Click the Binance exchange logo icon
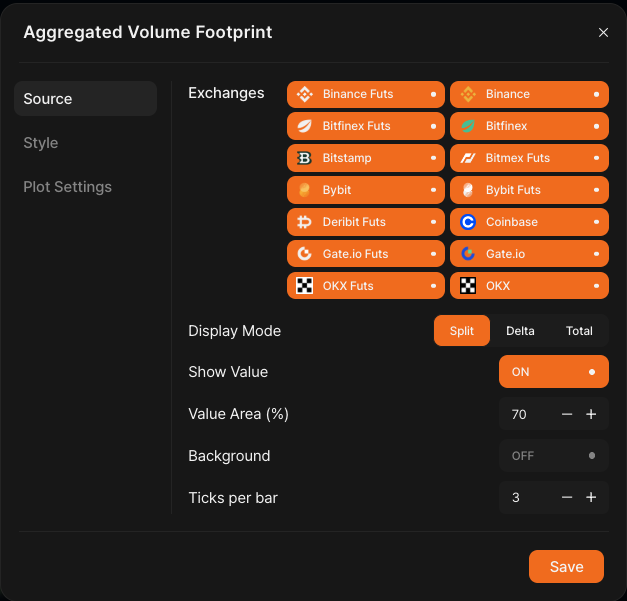627x601 pixels. click(x=468, y=94)
